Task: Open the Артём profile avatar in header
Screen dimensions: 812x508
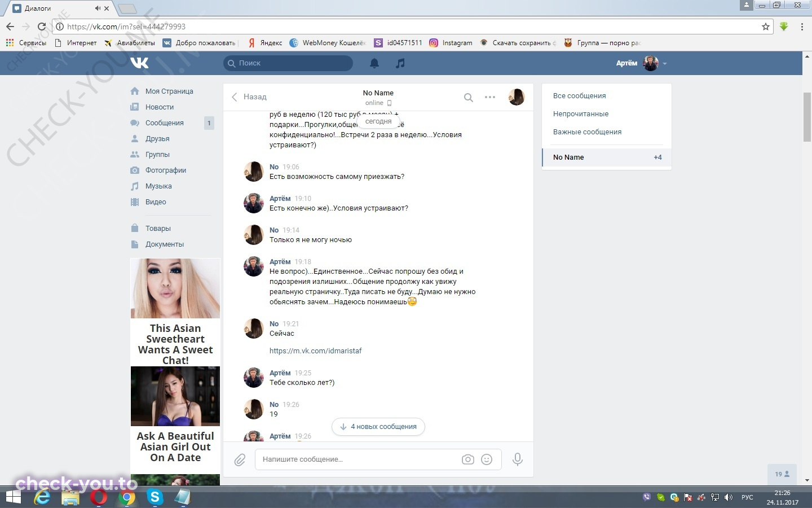Action: coord(651,63)
